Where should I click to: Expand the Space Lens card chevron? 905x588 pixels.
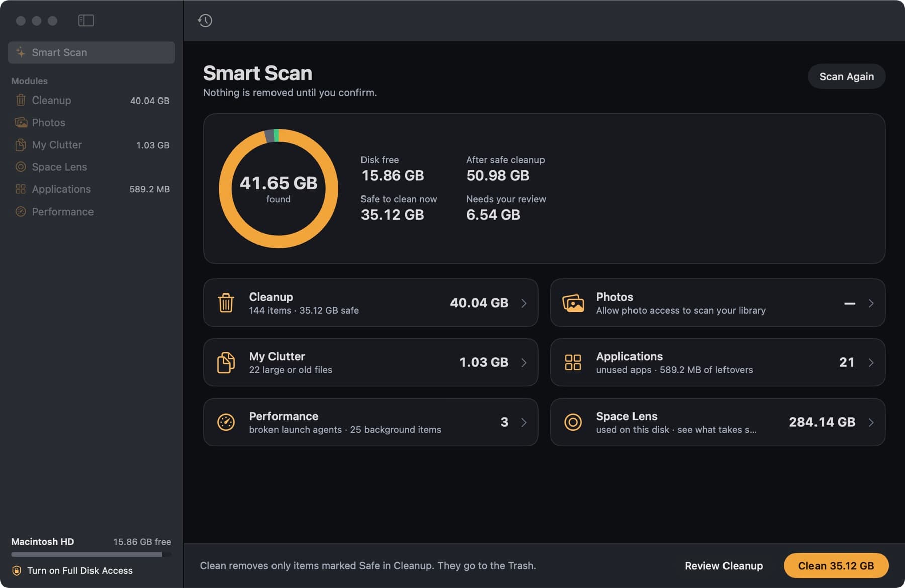(871, 422)
